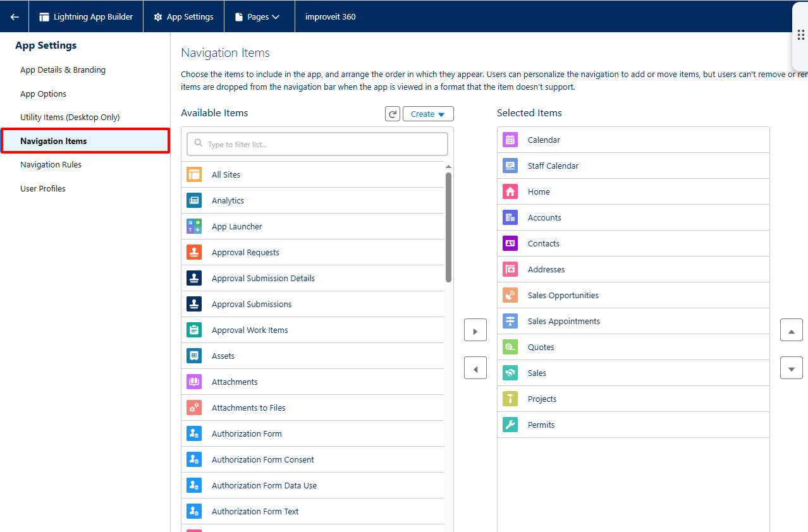
Task: Select the Authorization Form Consent icon
Action: coord(194,459)
